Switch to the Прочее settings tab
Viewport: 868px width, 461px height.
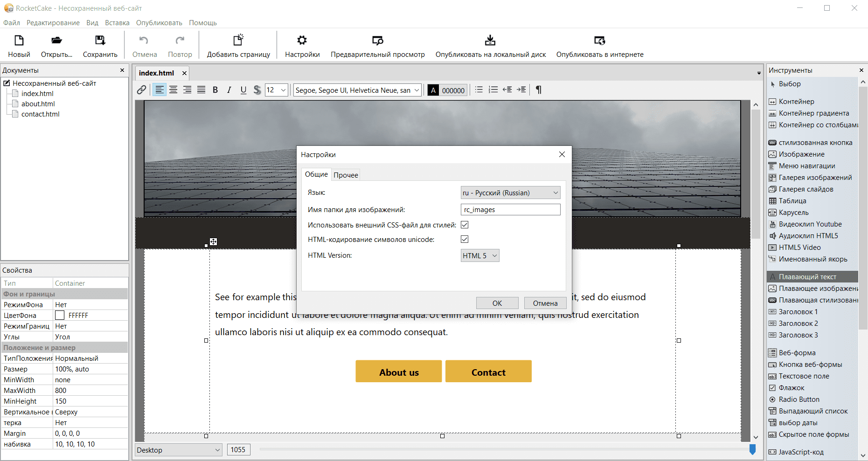pos(346,175)
